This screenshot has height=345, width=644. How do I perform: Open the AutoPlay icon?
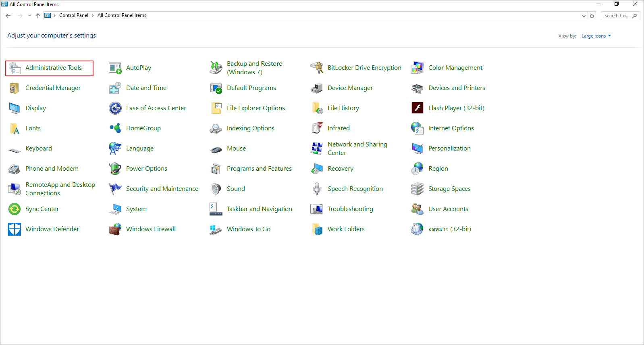[115, 68]
